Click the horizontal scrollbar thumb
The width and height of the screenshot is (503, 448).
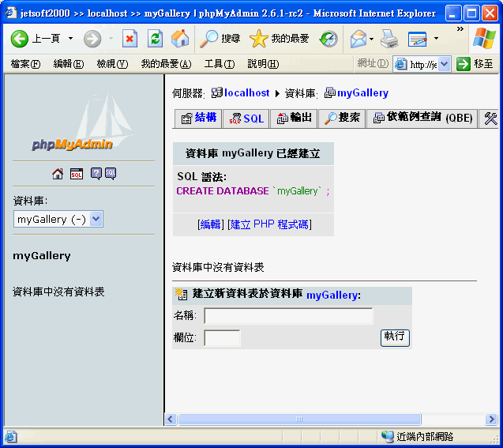pyautogui.click(x=299, y=419)
